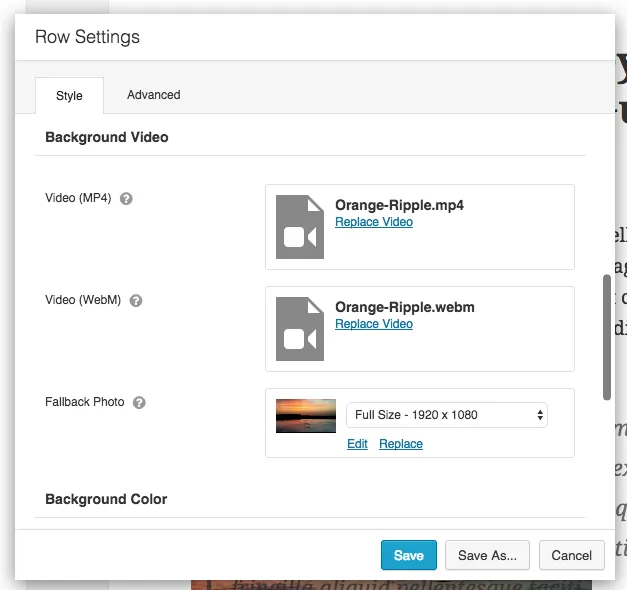Edit the fallback photo
The width and height of the screenshot is (627, 590).
click(x=357, y=444)
